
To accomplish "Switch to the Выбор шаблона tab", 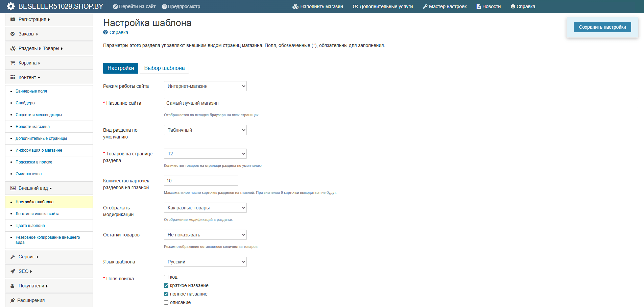I will [x=164, y=68].
